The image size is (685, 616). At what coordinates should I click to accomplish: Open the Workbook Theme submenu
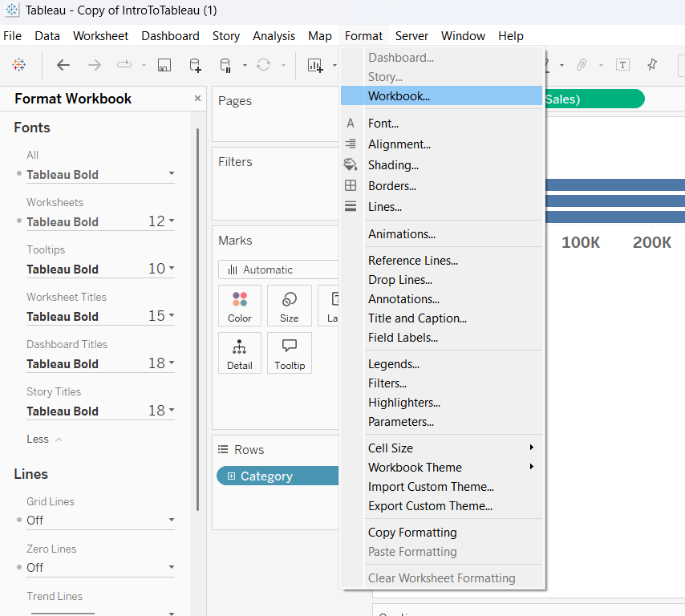point(454,468)
